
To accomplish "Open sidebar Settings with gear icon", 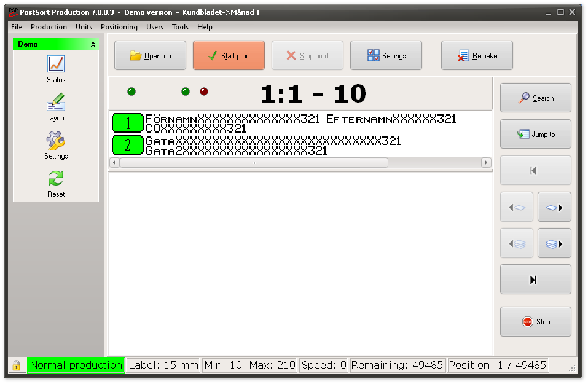I will pos(56,145).
